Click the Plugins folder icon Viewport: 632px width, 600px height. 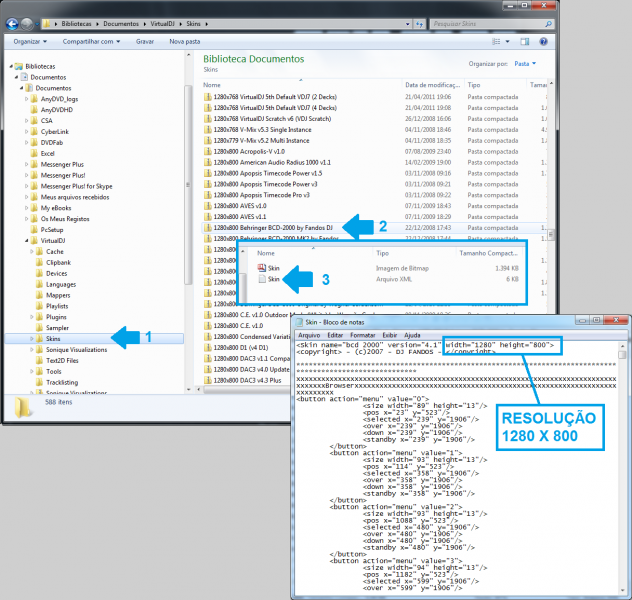pos(40,317)
